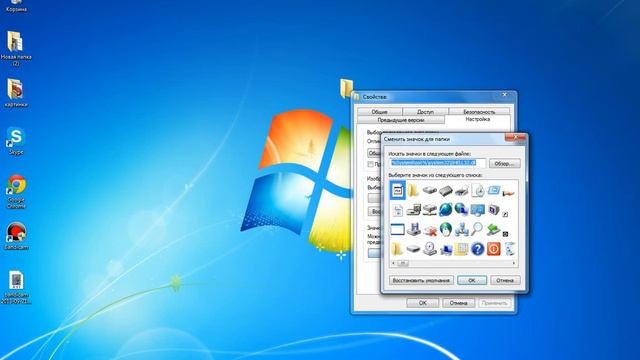Viewport: 640px width, 360px height.
Task: Select the magnifying glass icon
Action: [477, 229]
